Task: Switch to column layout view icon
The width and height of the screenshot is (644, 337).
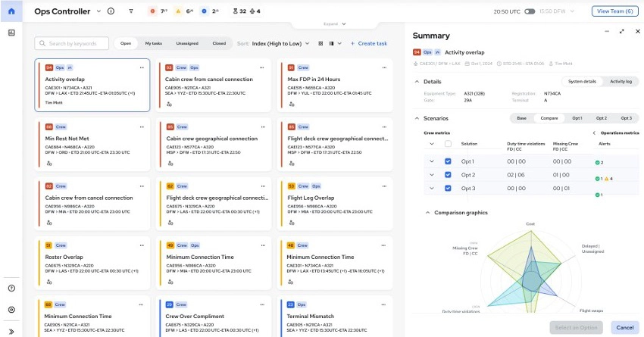Action: pyautogui.click(x=331, y=43)
